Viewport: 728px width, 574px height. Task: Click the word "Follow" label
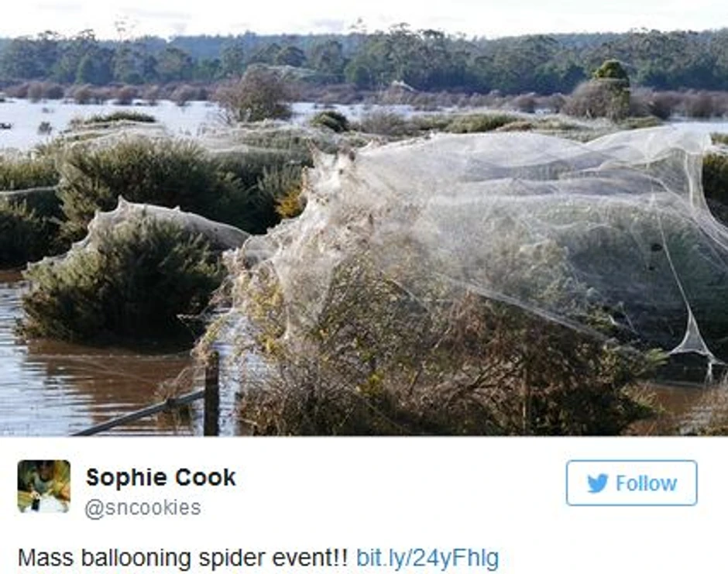click(646, 483)
